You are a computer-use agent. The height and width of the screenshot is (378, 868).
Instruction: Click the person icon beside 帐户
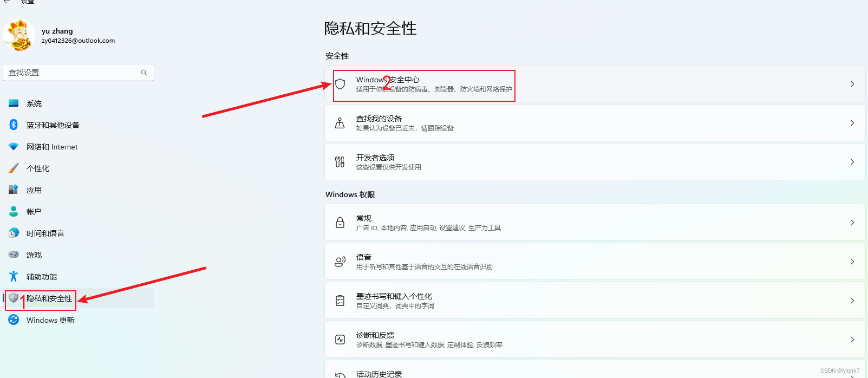pos(14,211)
